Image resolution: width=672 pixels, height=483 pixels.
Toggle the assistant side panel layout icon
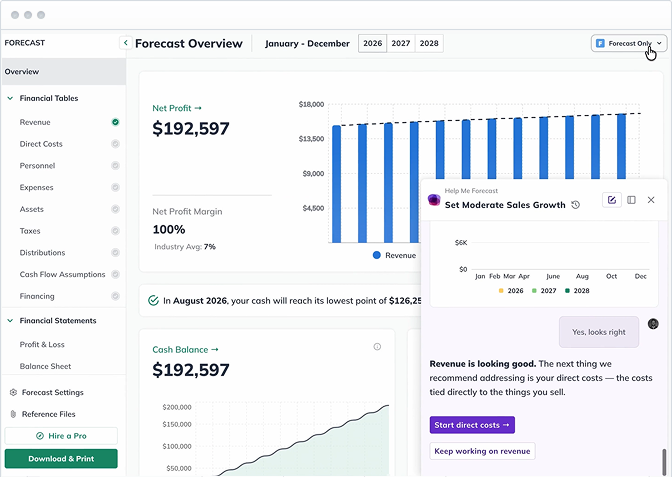point(631,200)
